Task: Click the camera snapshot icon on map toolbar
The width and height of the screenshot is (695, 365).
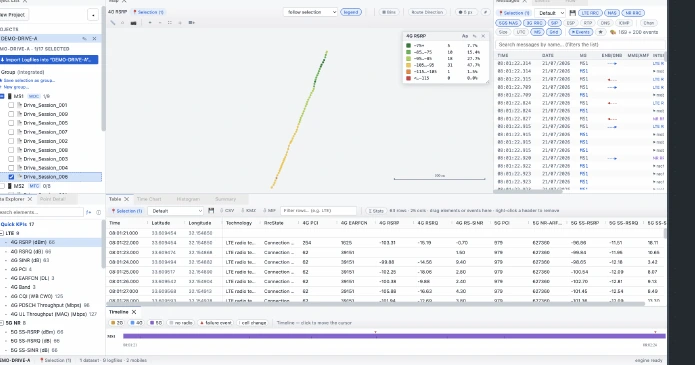Action: pos(133,23)
